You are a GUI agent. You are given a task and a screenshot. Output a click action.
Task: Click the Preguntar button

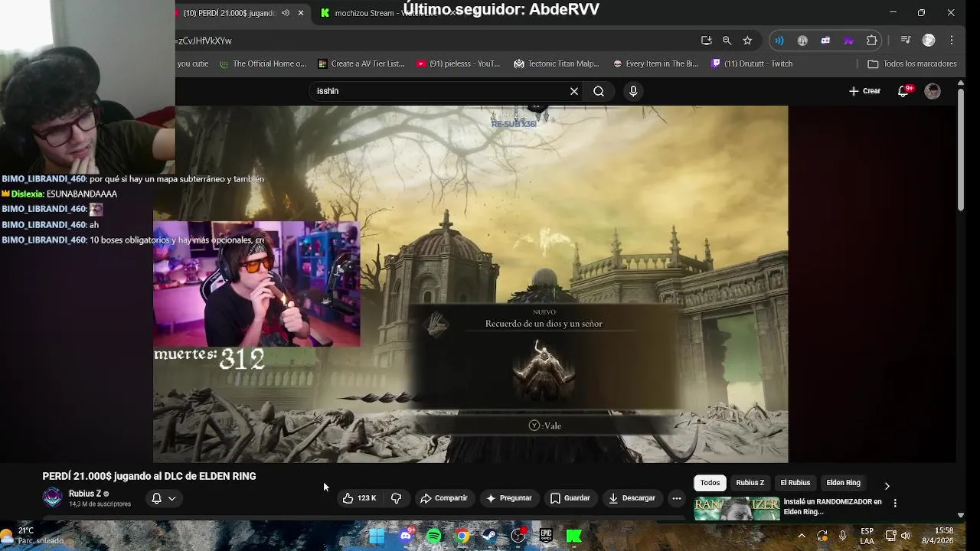pyautogui.click(x=509, y=498)
